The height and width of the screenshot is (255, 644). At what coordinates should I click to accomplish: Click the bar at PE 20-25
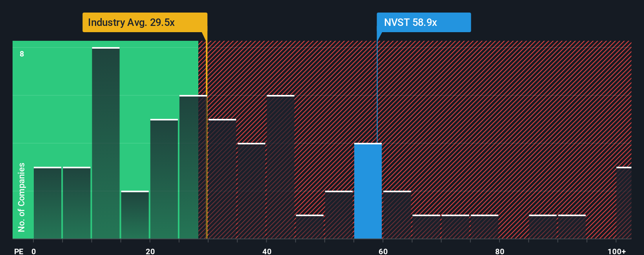tap(164, 179)
